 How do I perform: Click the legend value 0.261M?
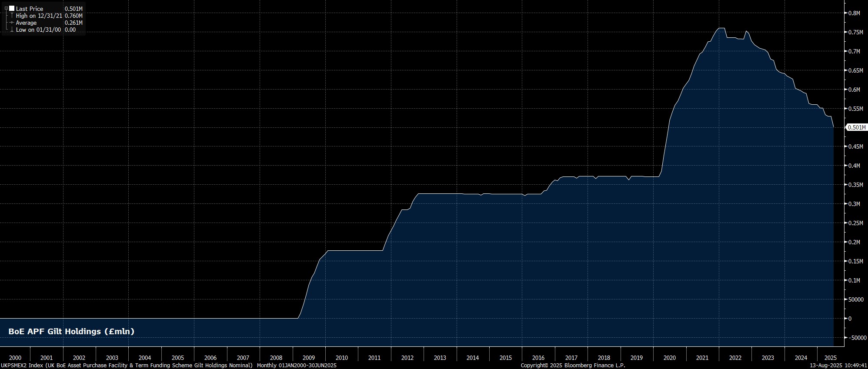[x=73, y=23]
